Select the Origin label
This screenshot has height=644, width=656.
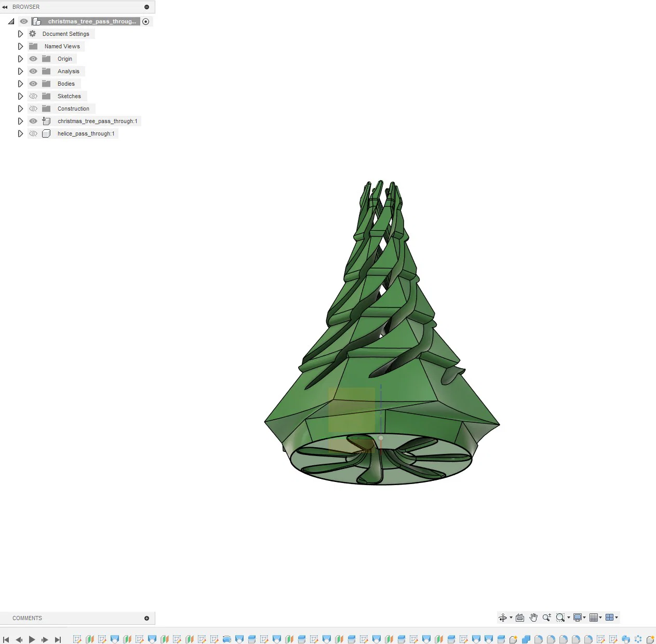(x=65, y=59)
